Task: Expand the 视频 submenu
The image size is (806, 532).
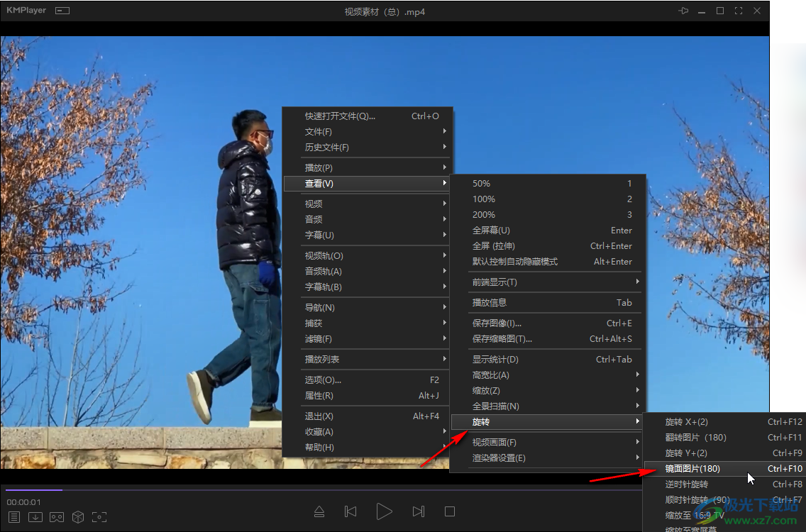Action: (367, 204)
